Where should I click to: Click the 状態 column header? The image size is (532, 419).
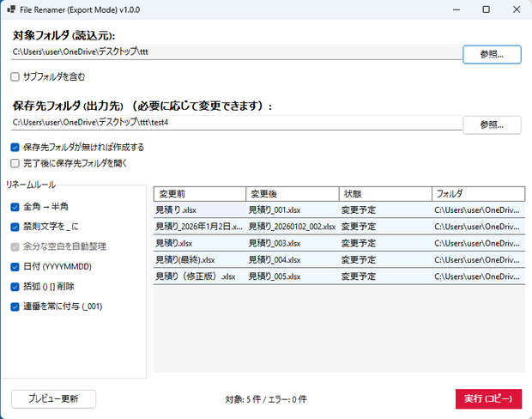[385, 194]
